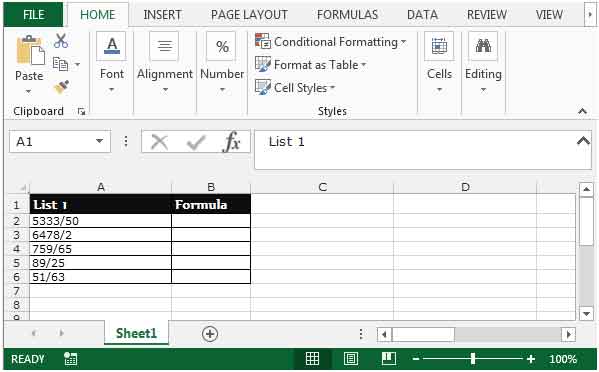Switch to the DATA tab
Image resolution: width=599 pixels, height=372 pixels.
[422, 15]
